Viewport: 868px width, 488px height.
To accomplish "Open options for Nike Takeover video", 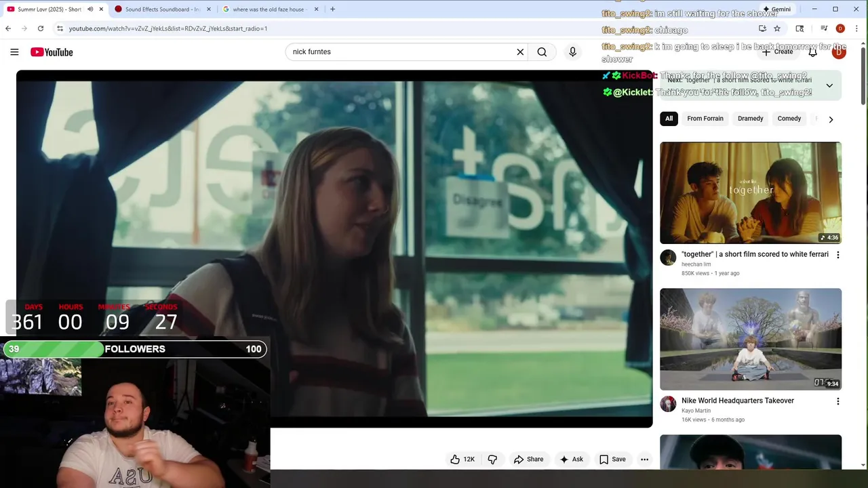I will click(837, 401).
